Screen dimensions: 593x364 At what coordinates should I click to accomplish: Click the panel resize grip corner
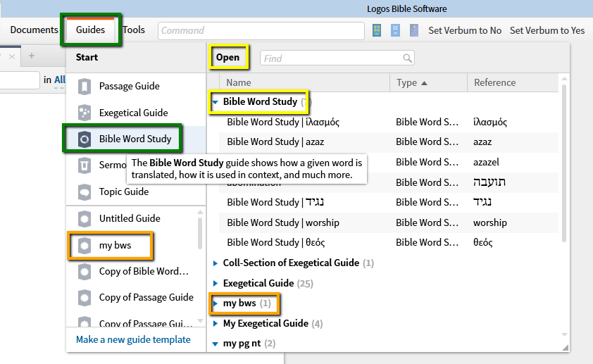(x=565, y=348)
